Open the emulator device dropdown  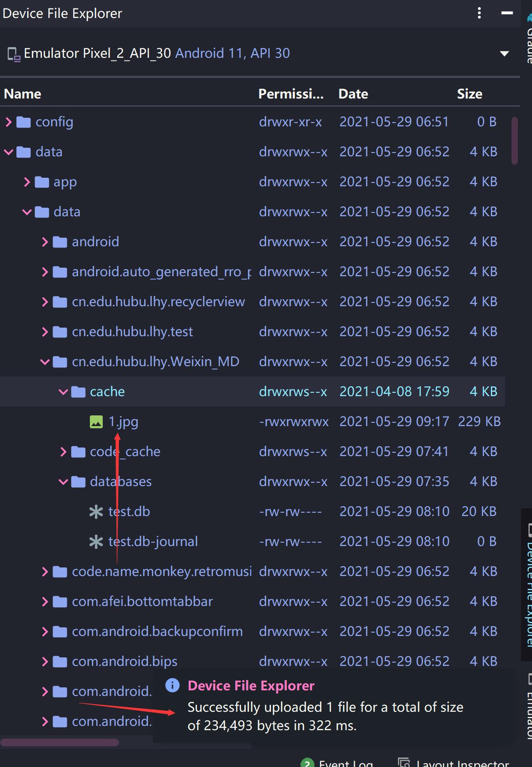504,54
